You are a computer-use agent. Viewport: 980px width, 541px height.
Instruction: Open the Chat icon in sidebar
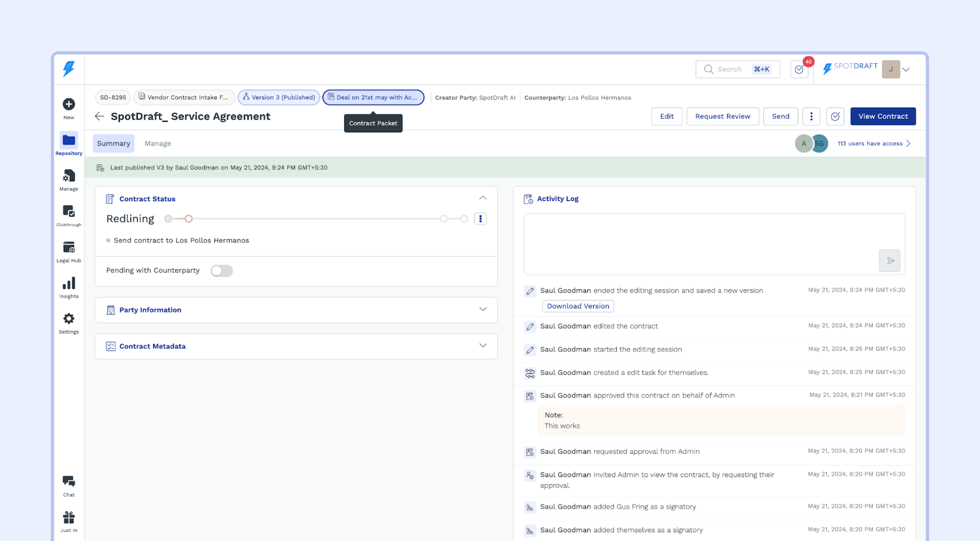point(69,482)
